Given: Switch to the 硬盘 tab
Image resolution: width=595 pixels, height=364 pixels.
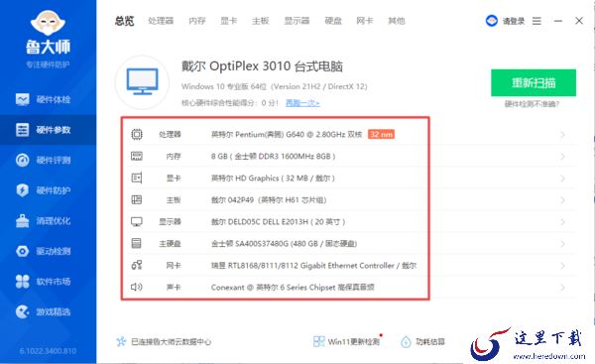Looking at the screenshot, I should 333,21.
